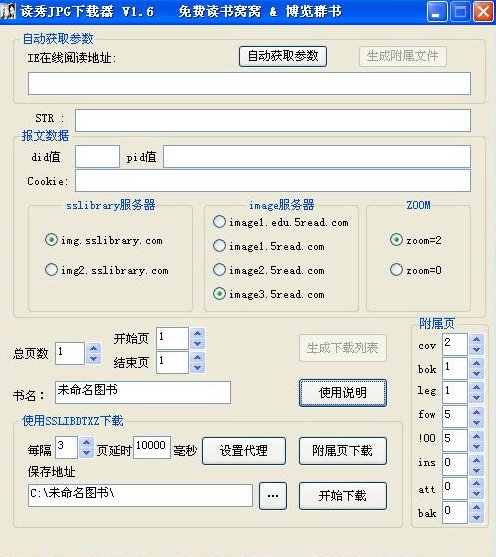Image resolution: width=496 pixels, height=557 pixels.
Task: Decrease ins value down arrow
Action: pos(476,470)
